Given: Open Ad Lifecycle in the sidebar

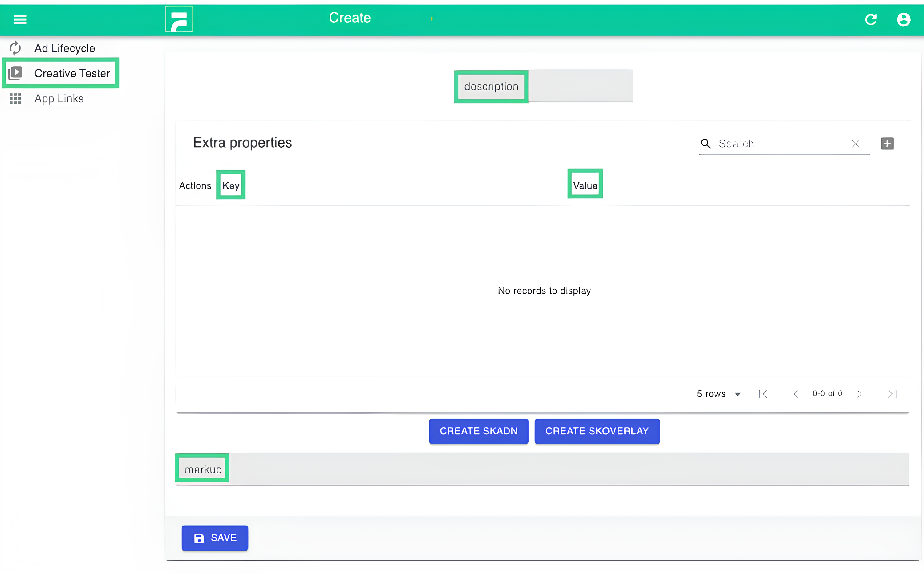Looking at the screenshot, I should (x=64, y=48).
